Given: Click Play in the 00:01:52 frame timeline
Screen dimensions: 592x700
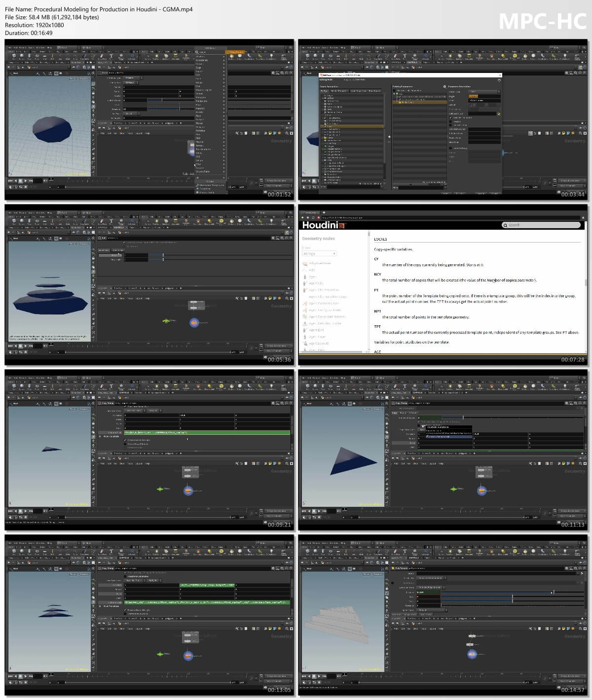Looking at the screenshot, I should point(26,180).
